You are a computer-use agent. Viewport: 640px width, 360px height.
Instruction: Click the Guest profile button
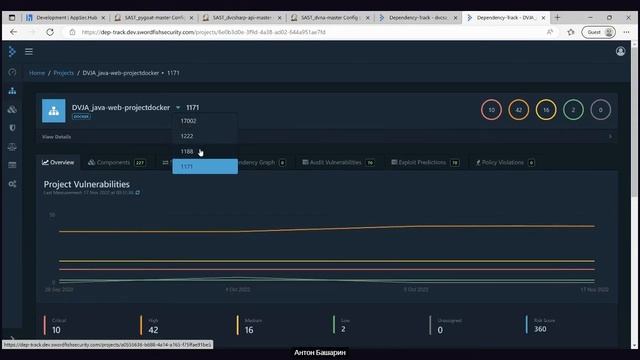tap(598, 32)
